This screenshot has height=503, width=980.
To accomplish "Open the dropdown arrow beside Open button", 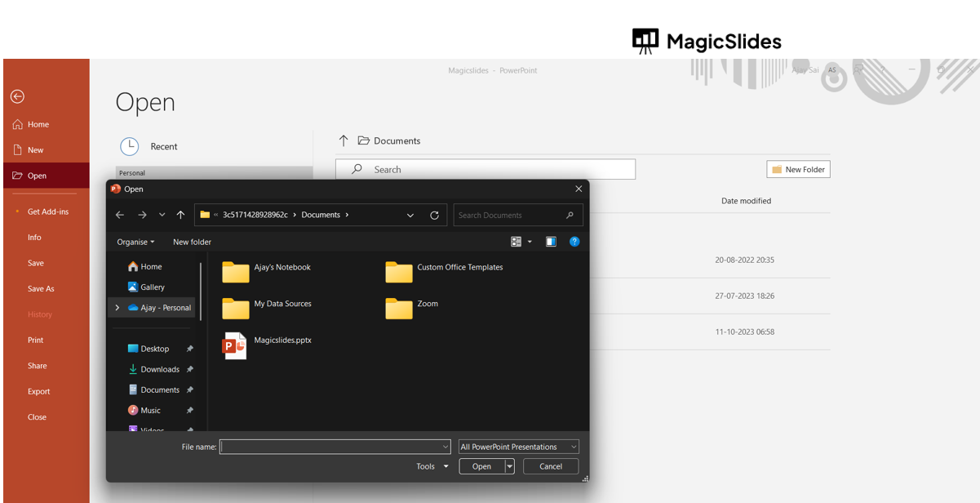I will [x=510, y=466].
